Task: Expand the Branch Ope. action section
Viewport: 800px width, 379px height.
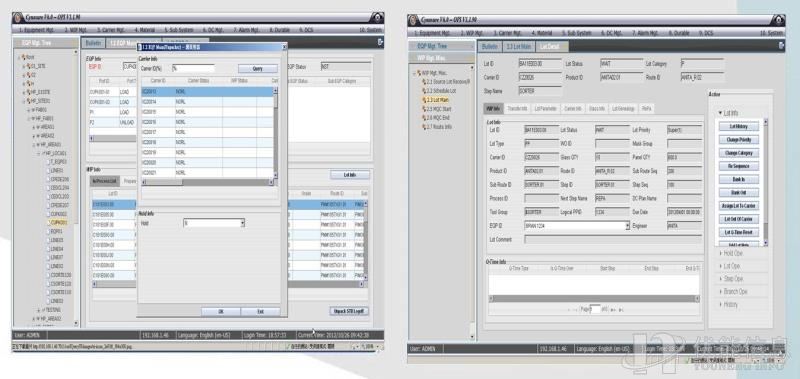Action: click(x=735, y=292)
